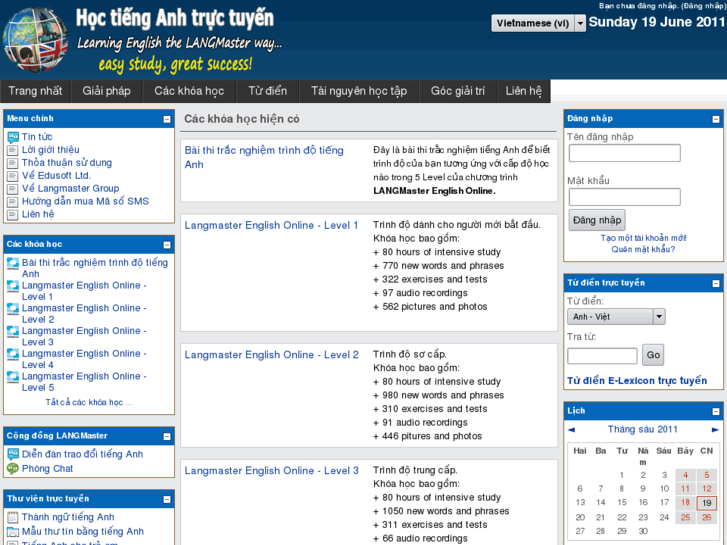
Task: Click the Tra từ search input field
Action: [602, 356]
